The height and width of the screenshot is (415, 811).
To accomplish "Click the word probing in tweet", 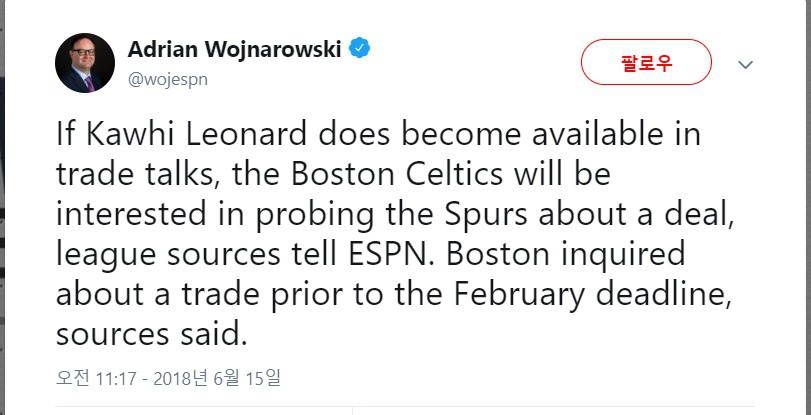I will [314, 215].
